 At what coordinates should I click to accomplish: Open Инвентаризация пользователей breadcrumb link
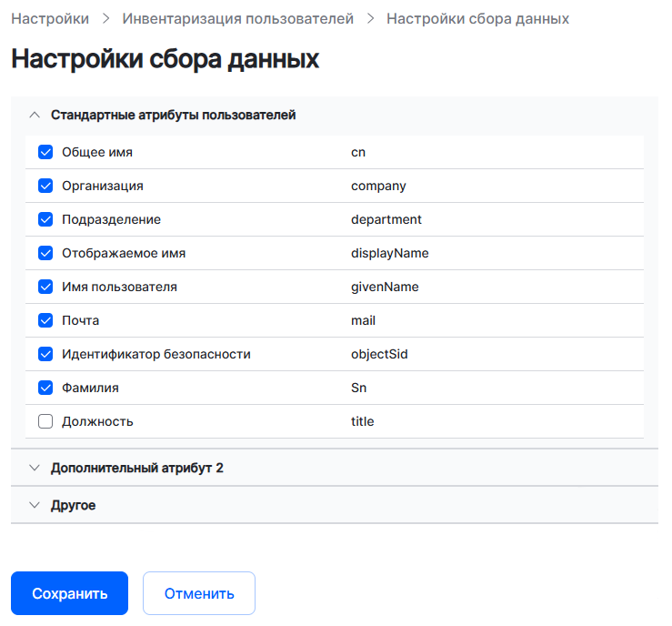[x=237, y=19]
